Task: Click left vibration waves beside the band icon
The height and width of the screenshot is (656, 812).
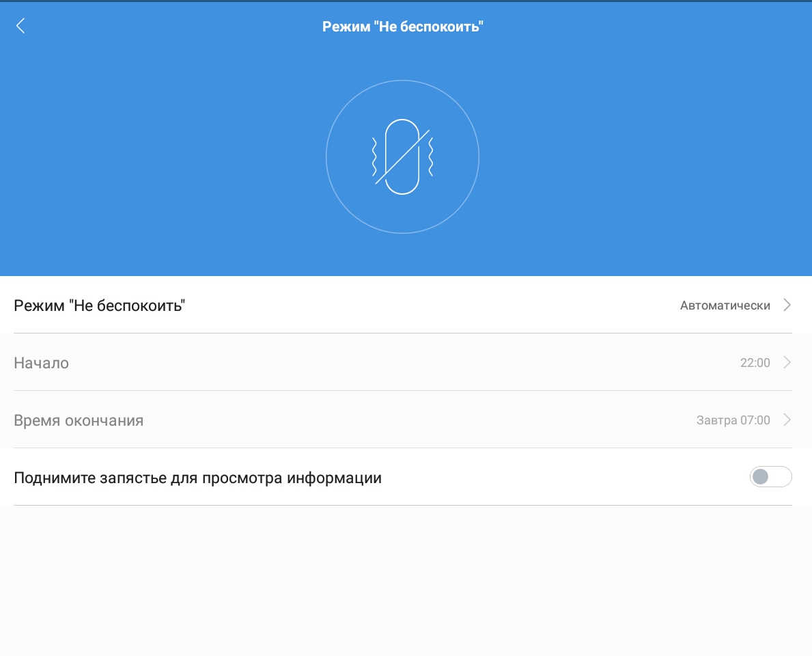Action: click(374, 156)
